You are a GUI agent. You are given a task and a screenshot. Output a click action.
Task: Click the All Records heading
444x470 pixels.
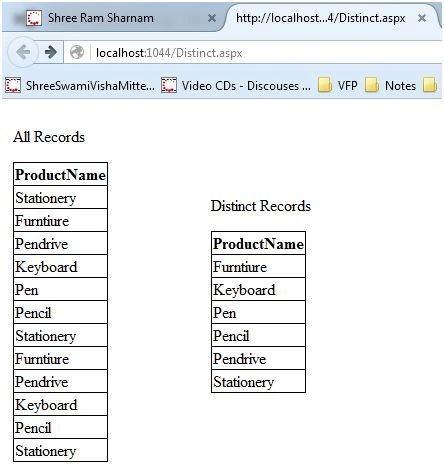tap(49, 137)
